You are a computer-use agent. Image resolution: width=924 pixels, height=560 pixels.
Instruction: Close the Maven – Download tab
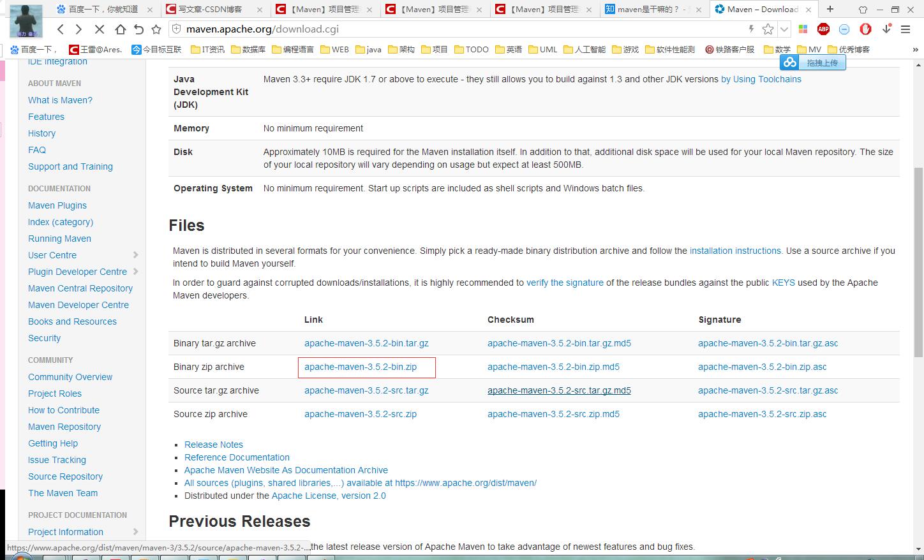(x=808, y=10)
